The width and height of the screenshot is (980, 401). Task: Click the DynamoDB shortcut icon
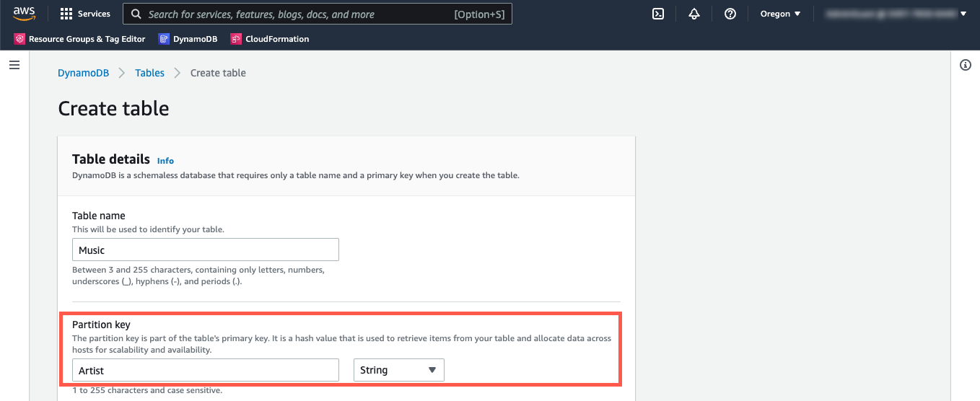tap(164, 39)
